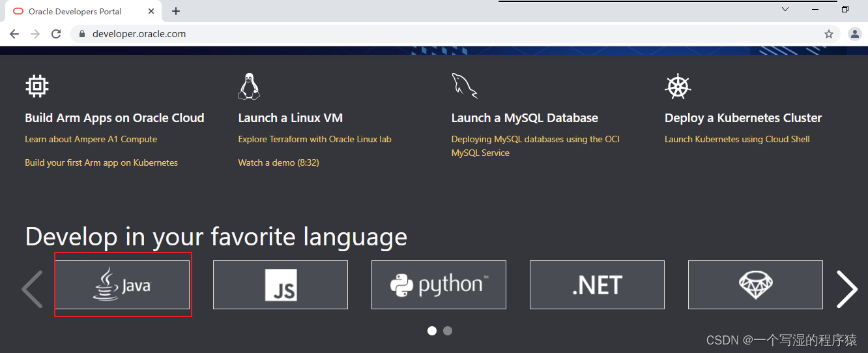Close the Oracle Developers Portal tab
Image resolution: width=868 pixels, height=353 pixels.
coord(151,11)
